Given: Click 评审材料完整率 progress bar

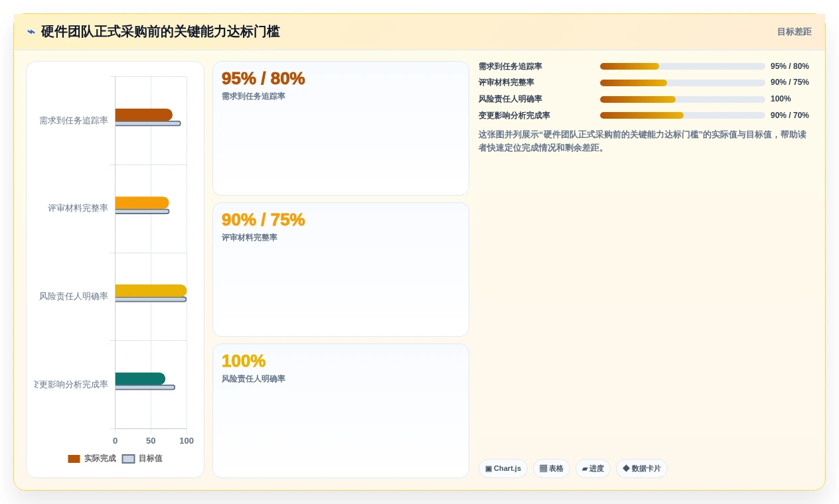Looking at the screenshot, I should click(x=682, y=83).
